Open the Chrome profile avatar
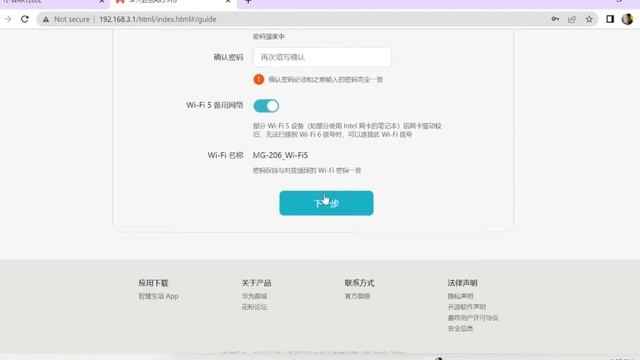This screenshot has height=360, width=640. 627,19
